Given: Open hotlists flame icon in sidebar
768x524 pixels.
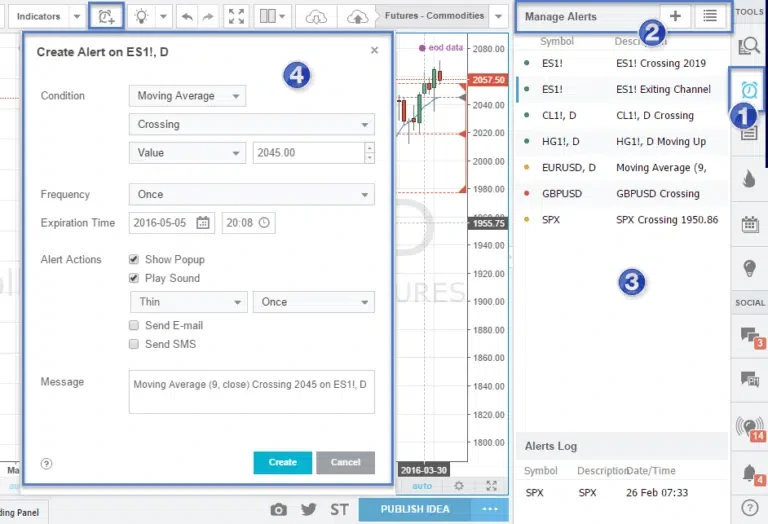Looking at the screenshot, I should (x=749, y=179).
